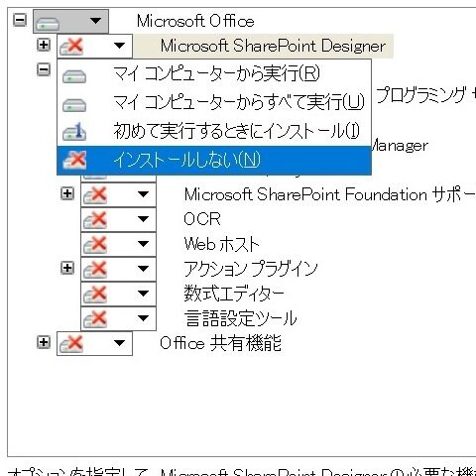Open install-state dropdown for 言語設定ツール

point(143,318)
